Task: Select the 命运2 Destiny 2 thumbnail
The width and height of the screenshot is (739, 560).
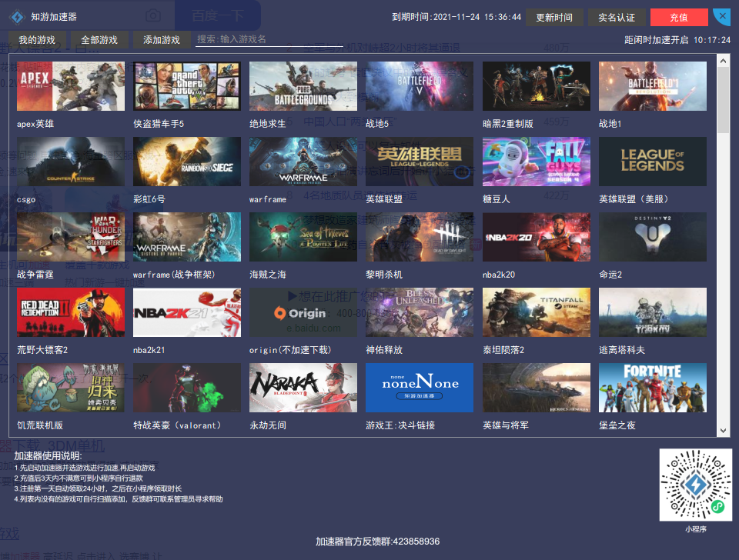Action: (653, 237)
